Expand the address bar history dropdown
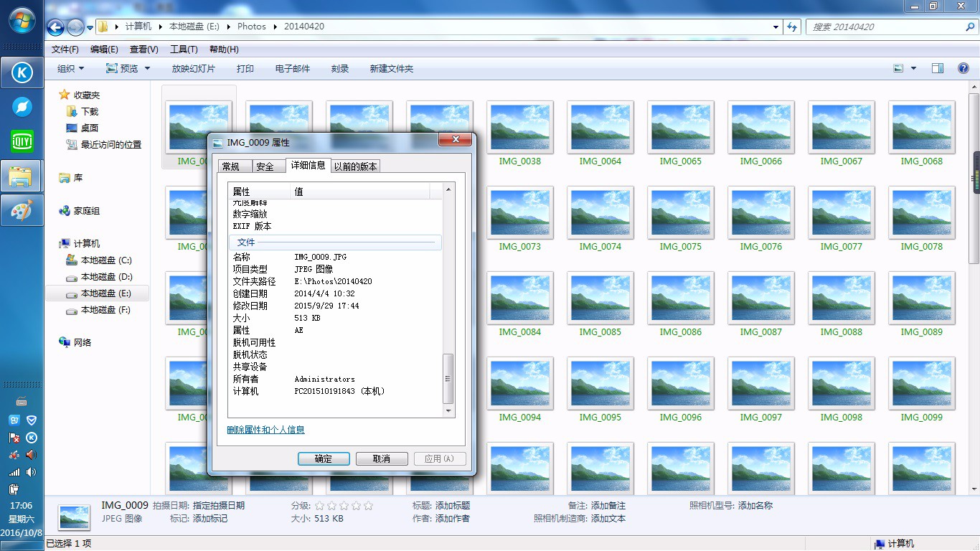 [x=776, y=25]
